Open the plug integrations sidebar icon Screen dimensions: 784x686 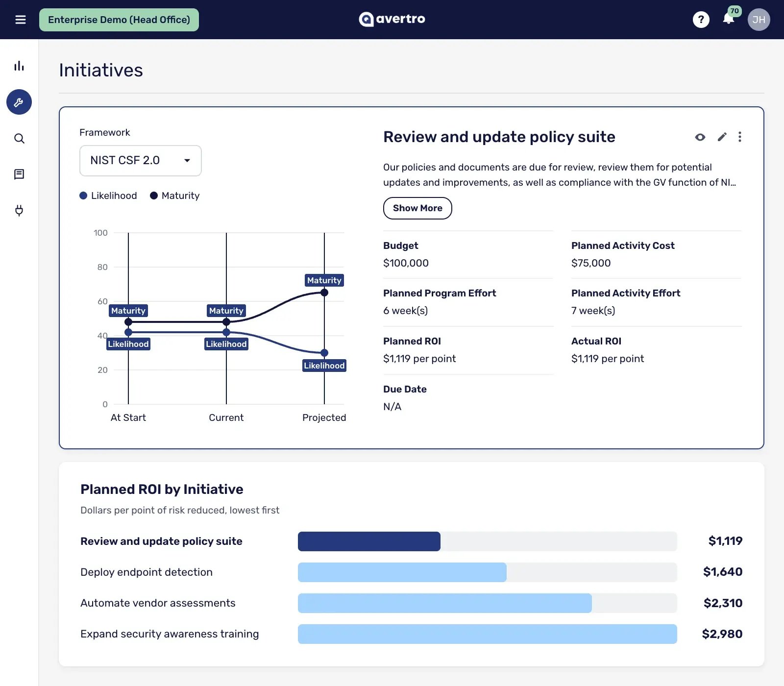pyautogui.click(x=19, y=211)
